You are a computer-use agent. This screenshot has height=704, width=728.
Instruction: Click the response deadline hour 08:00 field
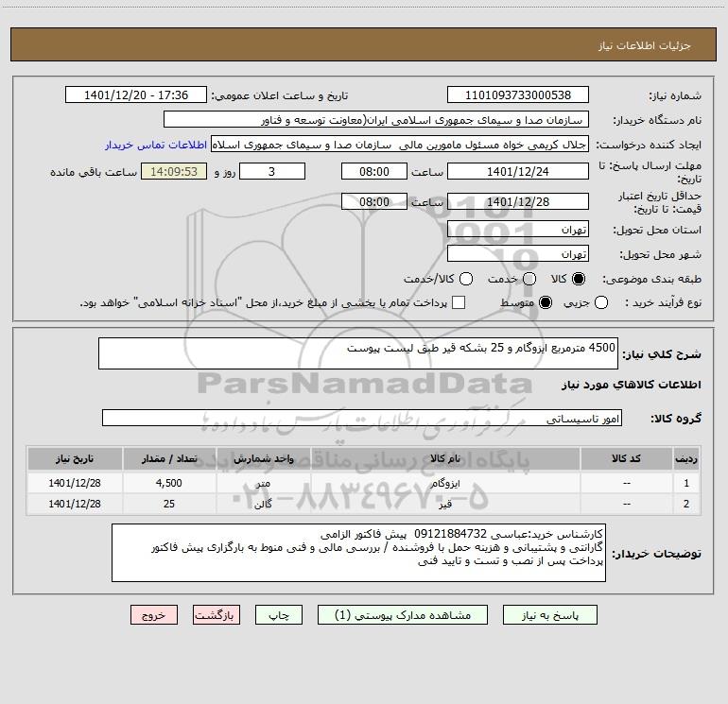click(374, 171)
